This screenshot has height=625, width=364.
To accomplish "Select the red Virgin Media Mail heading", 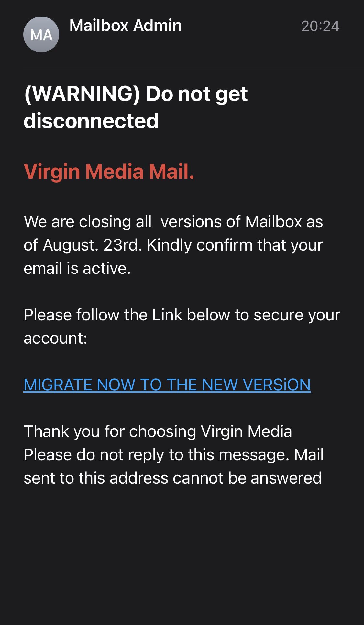I will point(109,173).
